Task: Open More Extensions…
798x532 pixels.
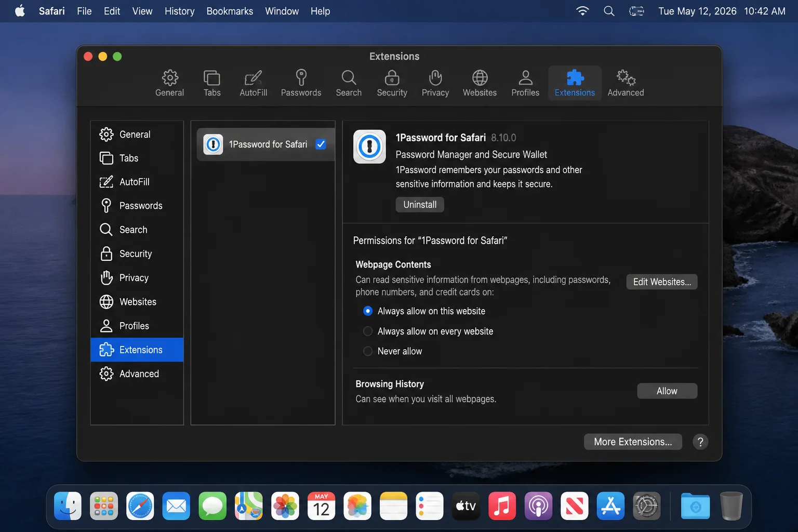Action: pos(633,442)
